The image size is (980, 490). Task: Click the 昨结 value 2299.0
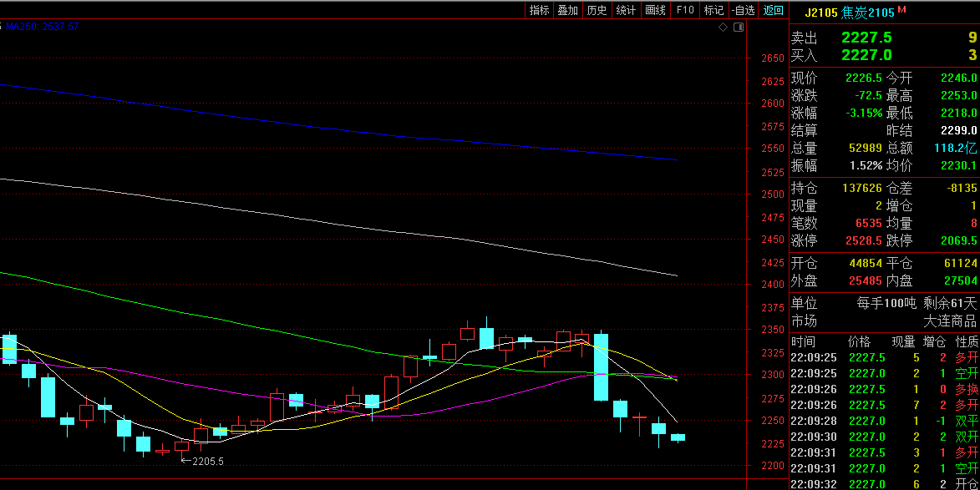(x=959, y=130)
